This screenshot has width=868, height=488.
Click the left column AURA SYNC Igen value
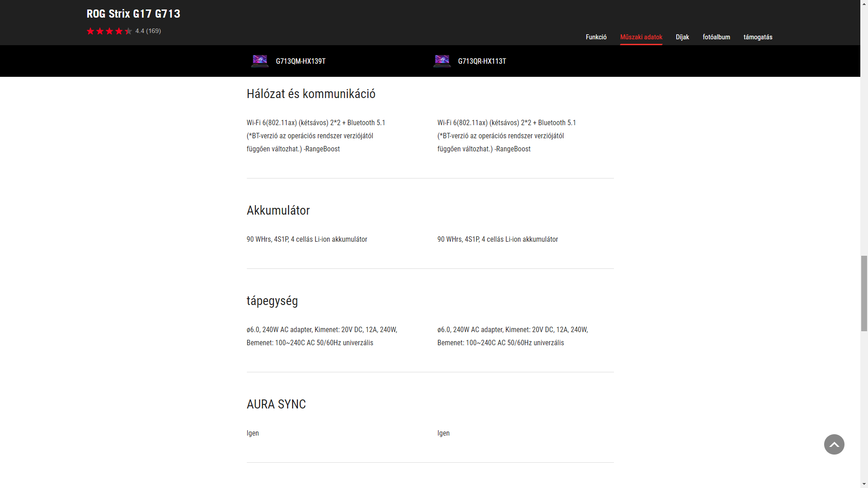pyautogui.click(x=253, y=433)
